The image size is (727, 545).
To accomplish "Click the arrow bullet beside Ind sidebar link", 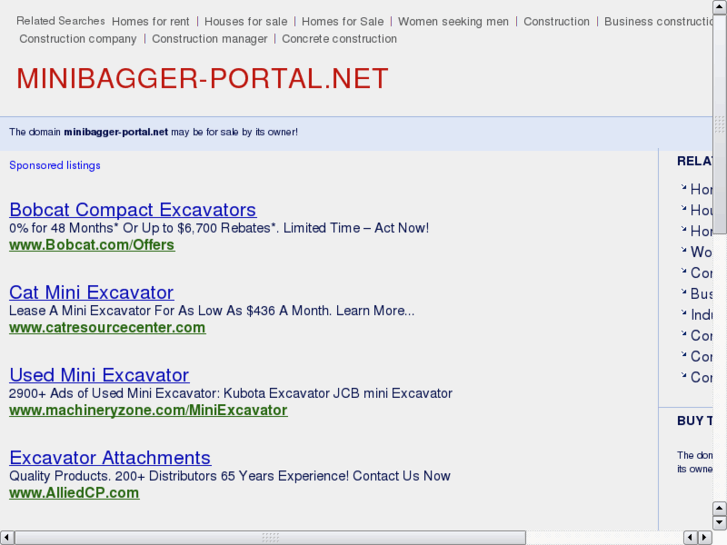I will point(683,313).
